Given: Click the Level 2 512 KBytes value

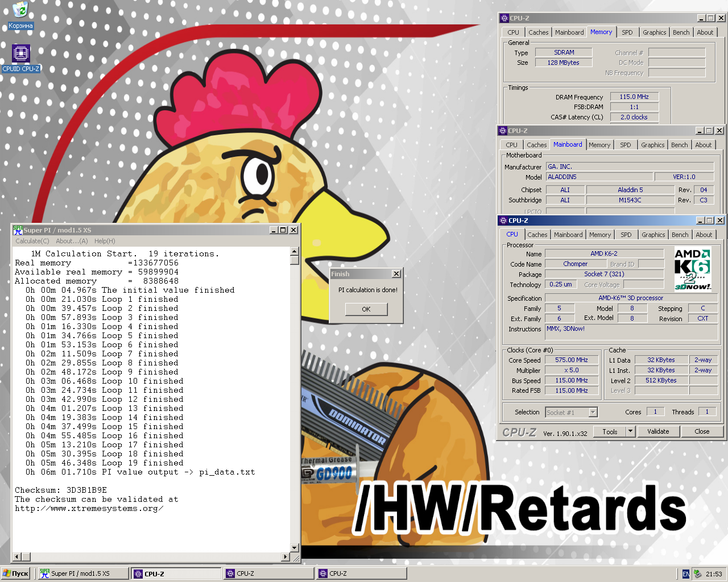Looking at the screenshot, I should coord(661,380).
